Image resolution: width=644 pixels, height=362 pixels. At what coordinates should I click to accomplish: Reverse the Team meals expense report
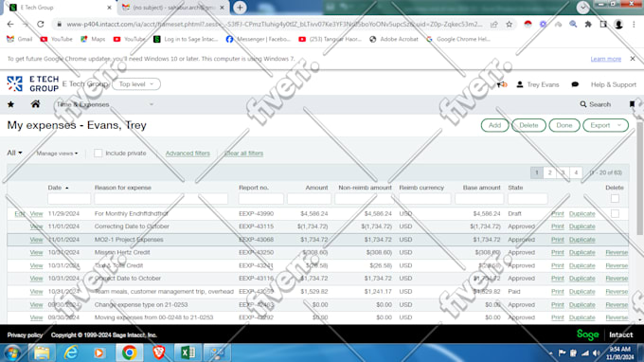point(617,291)
